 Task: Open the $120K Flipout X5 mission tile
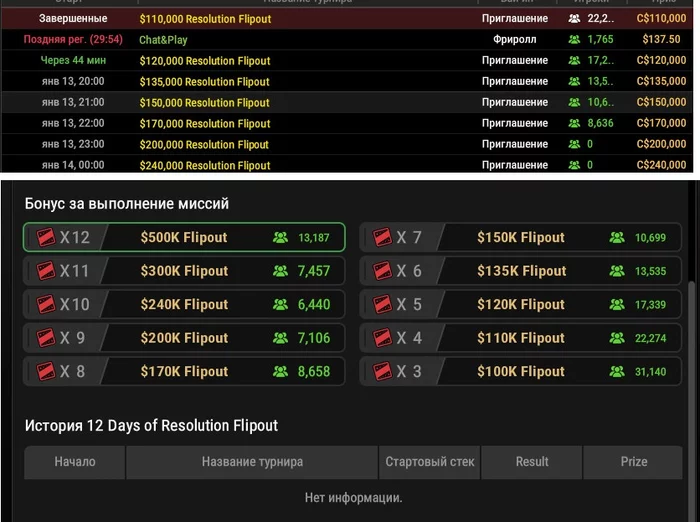click(x=521, y=305)
